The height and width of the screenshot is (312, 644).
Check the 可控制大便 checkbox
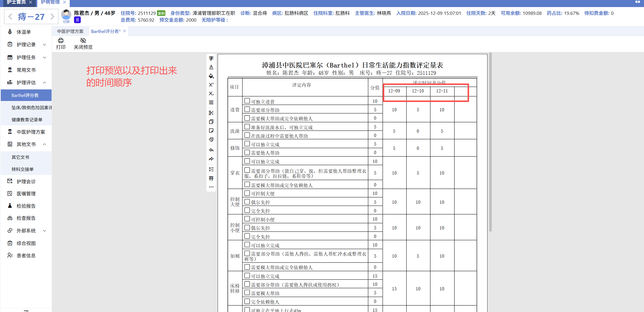click(x=247, y=193)
